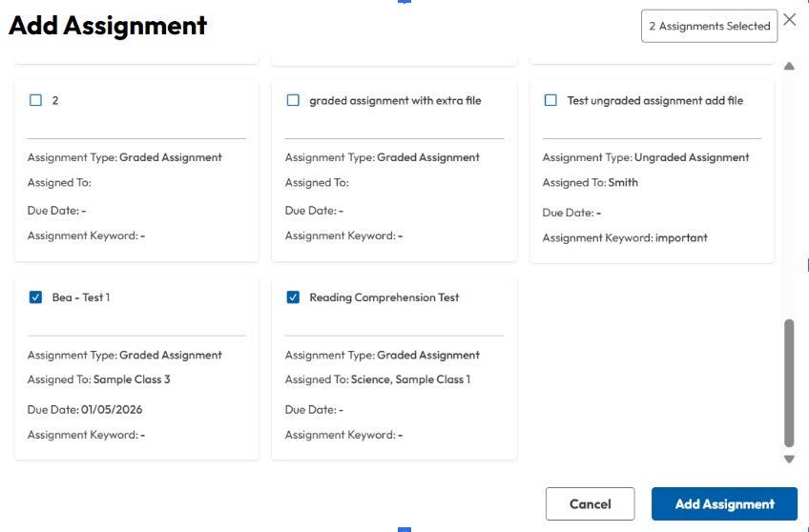Uncheck the "Bea - Test 1" checkbox
Screen dimensions: 809x532
[x=36, y=297]
